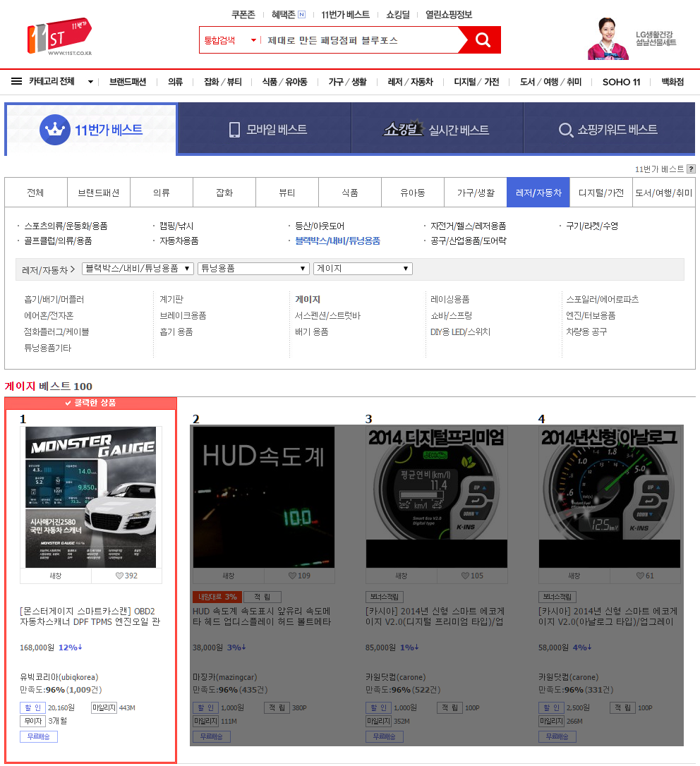Select the 식품 category tab
700x766 pixels.
pyautogui.click(x=350, y=193)
